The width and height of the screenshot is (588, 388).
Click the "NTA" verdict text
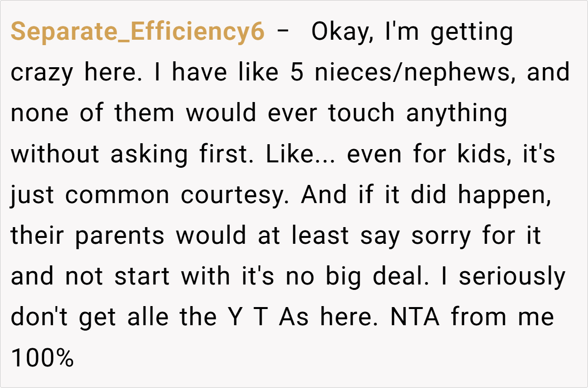point(416,317)
